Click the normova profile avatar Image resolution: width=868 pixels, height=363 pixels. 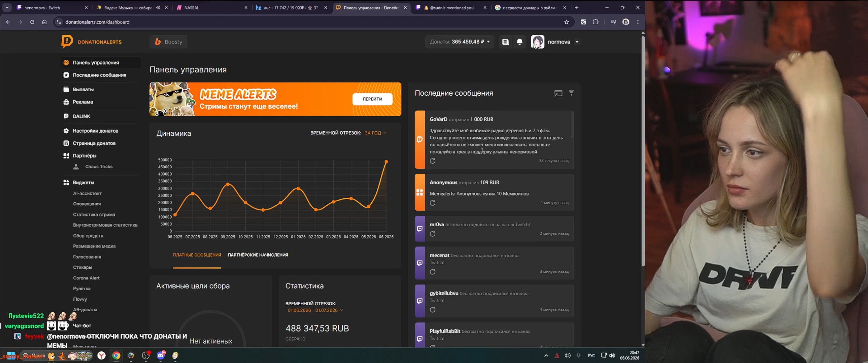click(x=537, y=42)
